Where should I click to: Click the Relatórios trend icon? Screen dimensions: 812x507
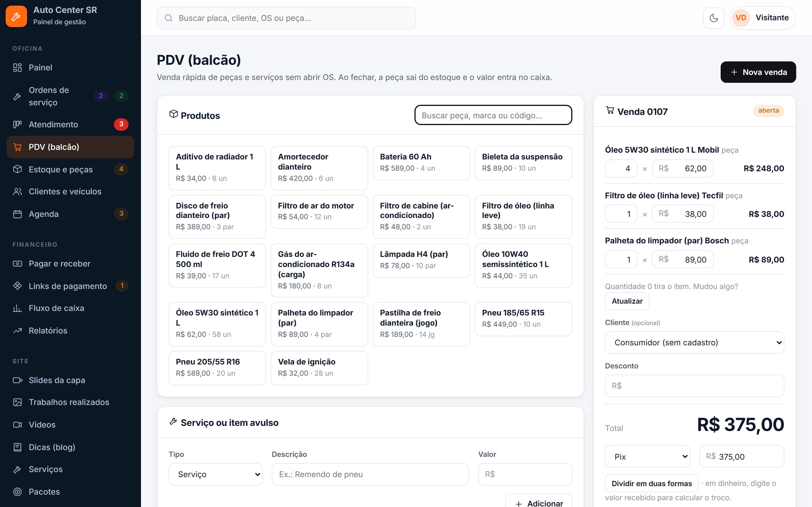[17, 331]
